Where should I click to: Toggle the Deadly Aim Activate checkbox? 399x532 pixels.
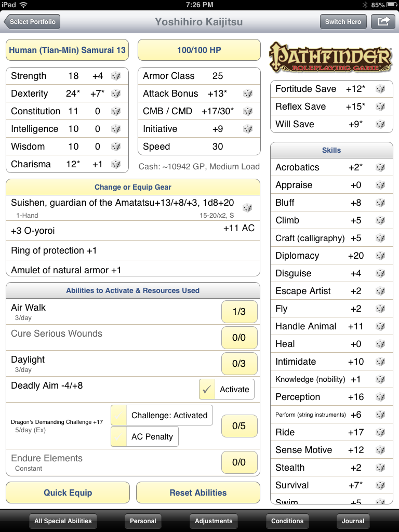pos(208,389)
